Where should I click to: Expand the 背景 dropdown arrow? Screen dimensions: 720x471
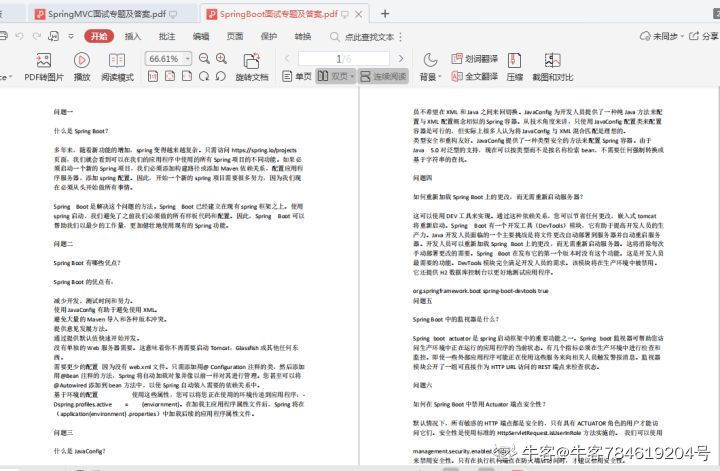pos(440,77)
